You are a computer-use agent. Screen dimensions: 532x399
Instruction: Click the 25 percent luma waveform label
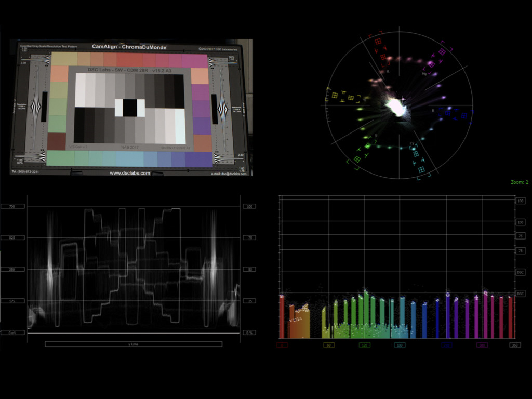(250, 301)
